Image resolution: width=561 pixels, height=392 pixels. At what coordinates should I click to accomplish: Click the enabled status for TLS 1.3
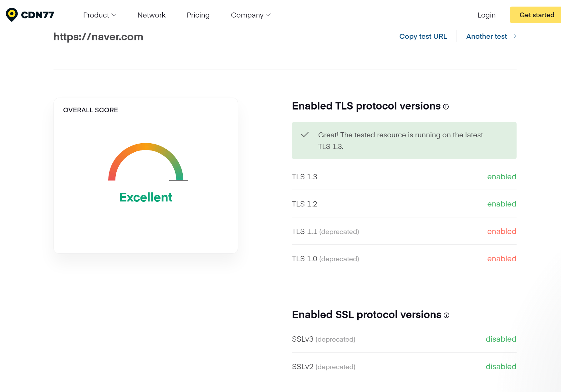point(502,177)
